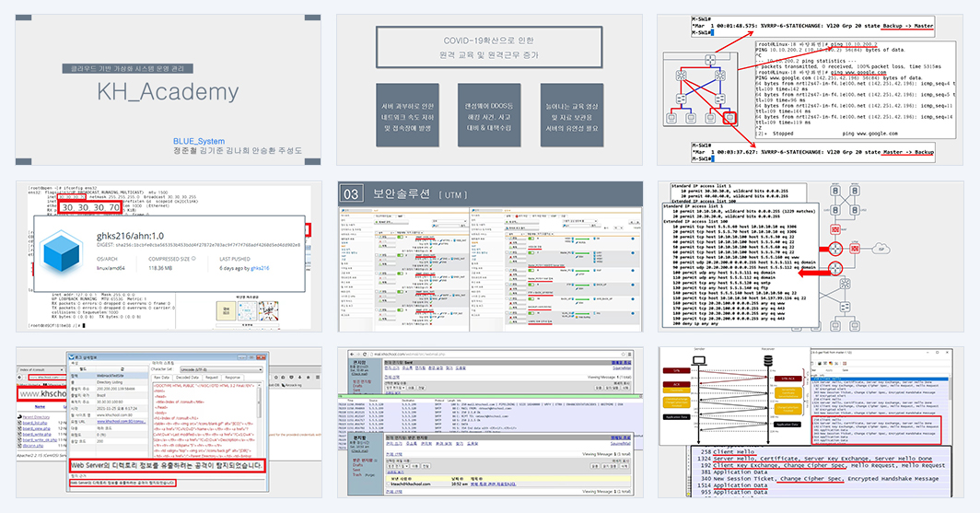Switch to the Decoded Data tab
Screen dimensions: 980x513
click(187, 378)
